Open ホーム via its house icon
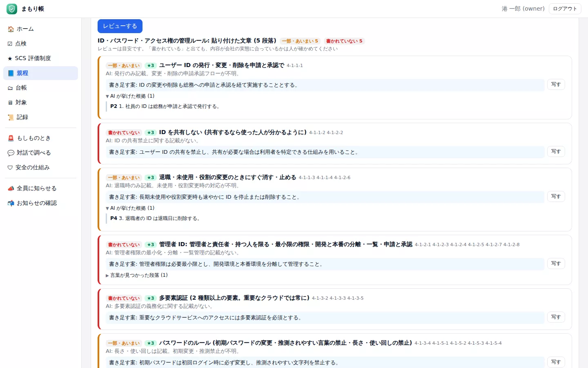The image size is (588, 368). (x=11, y=29)
